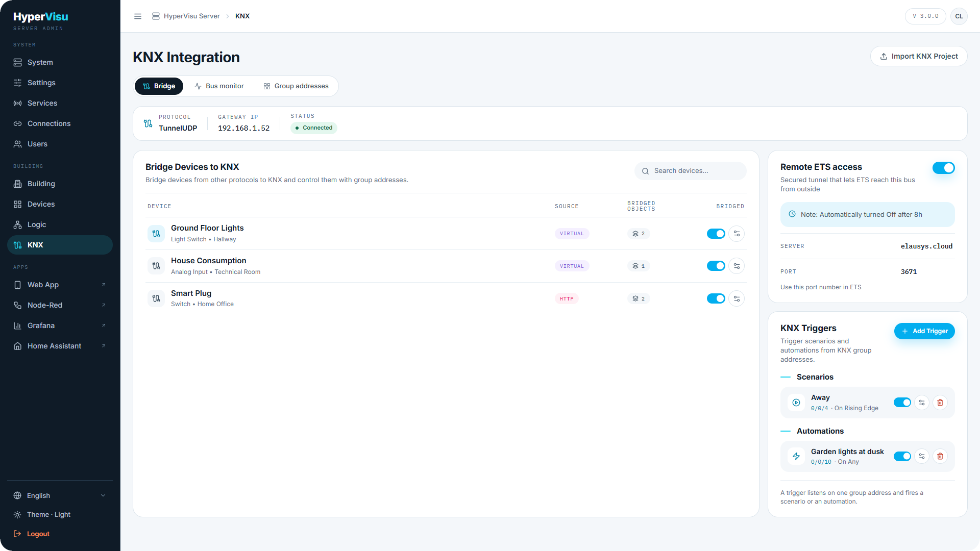Click Add Trigger button
The image size is (980, 551).
pos(924,331)
